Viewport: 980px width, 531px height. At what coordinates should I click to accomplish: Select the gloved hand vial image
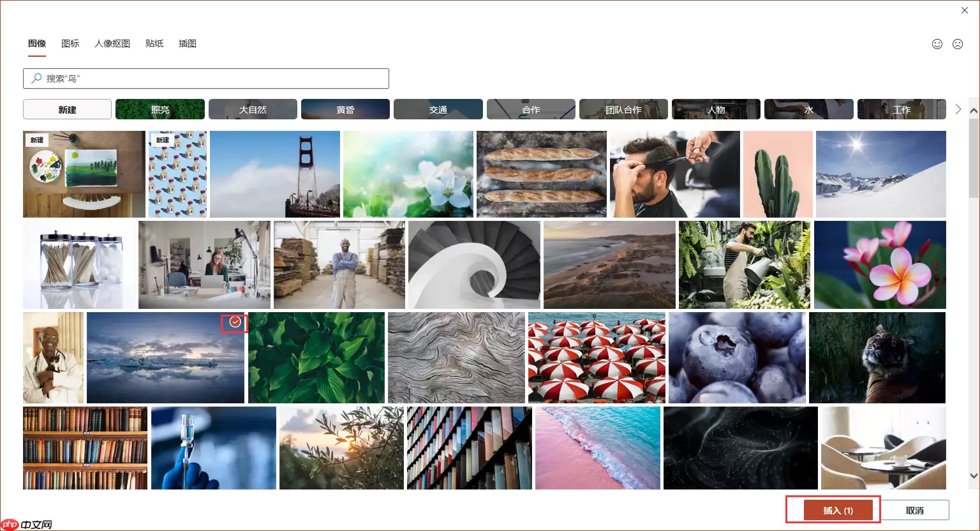tap(214, 448)
